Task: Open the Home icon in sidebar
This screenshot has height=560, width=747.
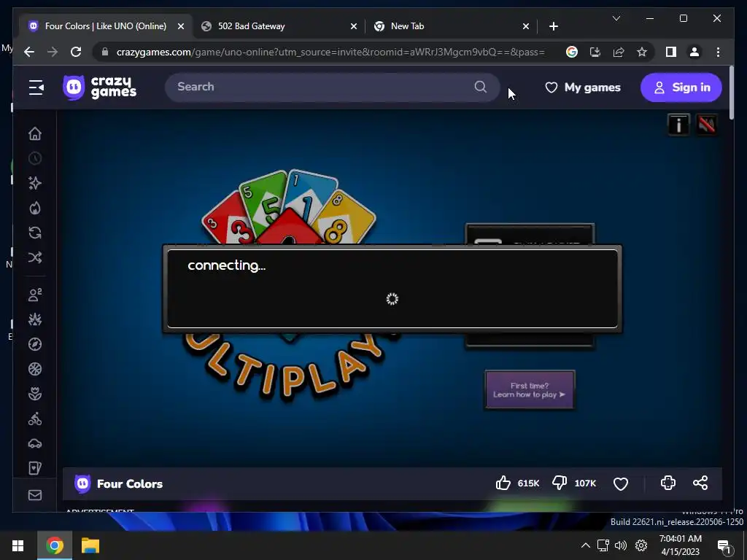Action: [x=35, y=134]
